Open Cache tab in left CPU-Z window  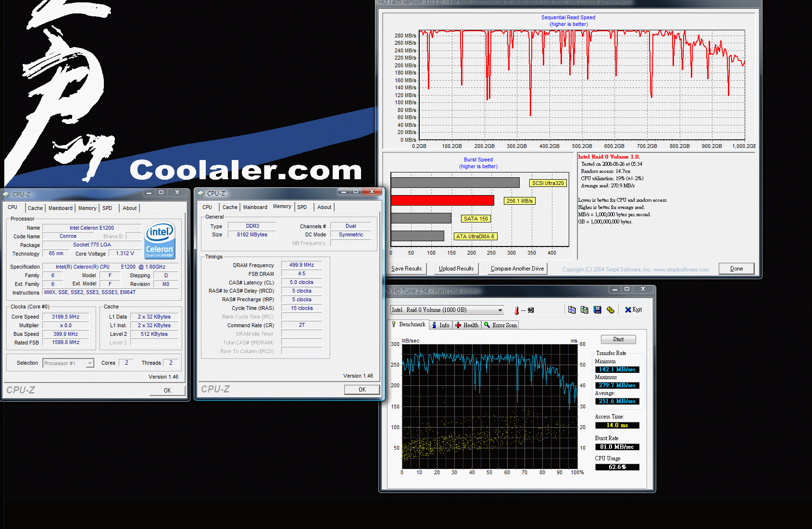click(35, 208)
